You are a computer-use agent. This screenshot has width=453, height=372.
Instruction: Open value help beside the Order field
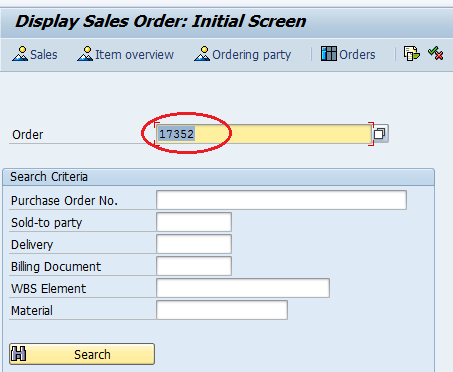380,134
